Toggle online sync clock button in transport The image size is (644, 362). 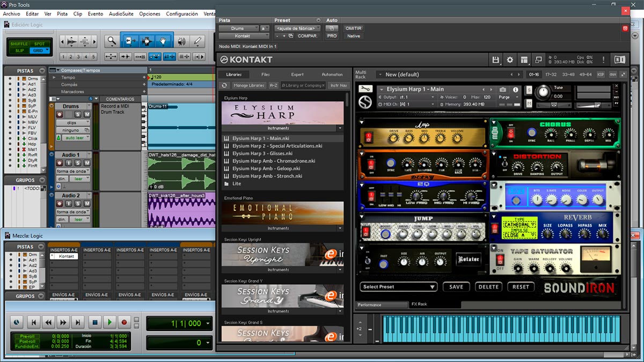(16, 322)
